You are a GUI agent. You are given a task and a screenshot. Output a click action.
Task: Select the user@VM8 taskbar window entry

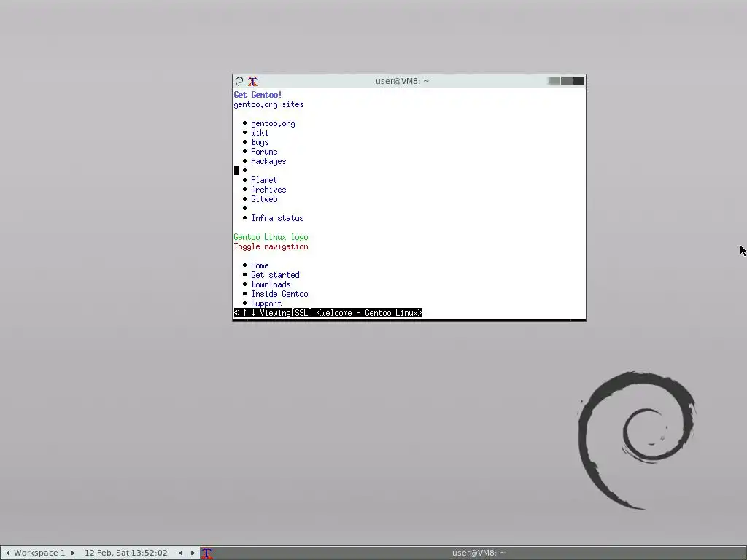point(479,553)
